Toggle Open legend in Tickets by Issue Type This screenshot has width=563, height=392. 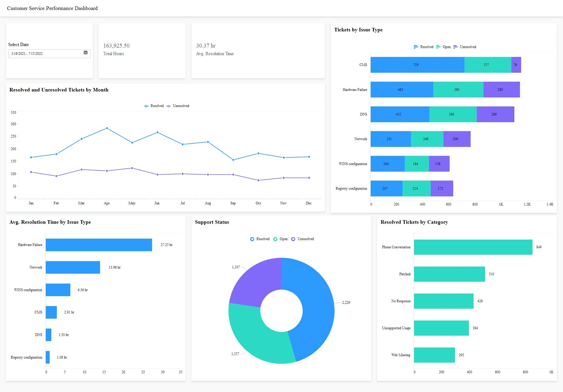pos(443,47)
